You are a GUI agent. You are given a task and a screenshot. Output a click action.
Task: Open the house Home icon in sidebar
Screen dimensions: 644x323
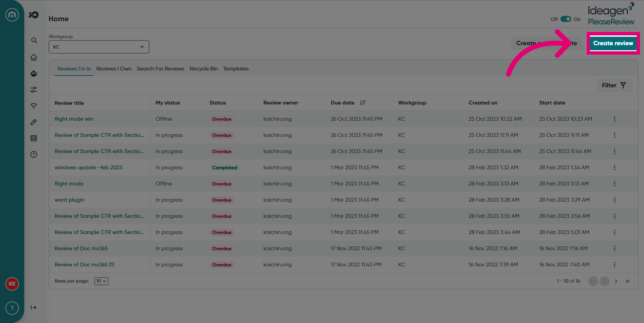click(x=34, y=57)
